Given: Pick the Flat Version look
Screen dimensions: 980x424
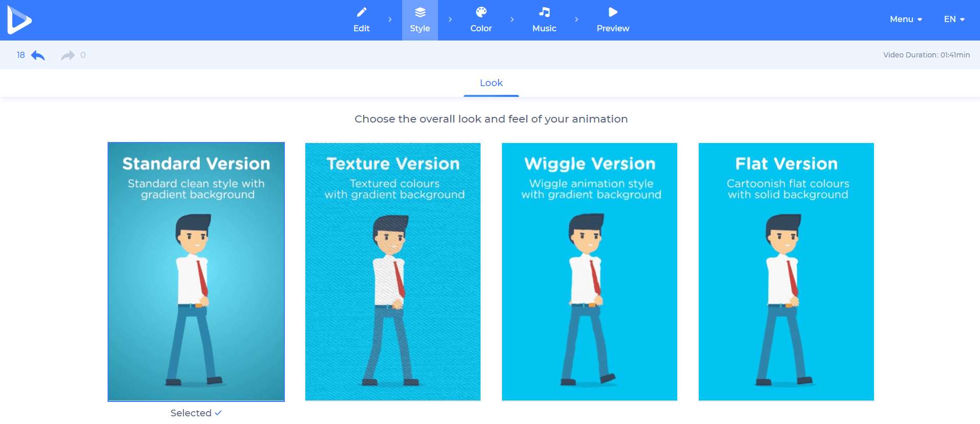Looking at the screenshot, I should [x=786, y=272].
